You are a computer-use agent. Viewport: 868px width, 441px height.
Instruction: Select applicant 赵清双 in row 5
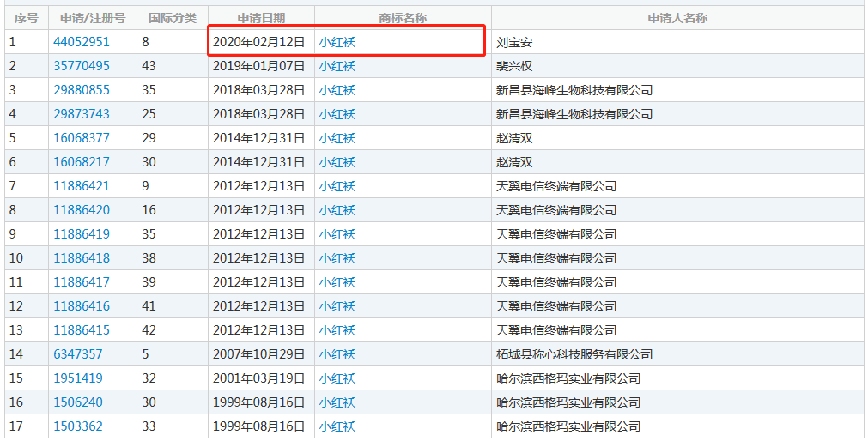[514, 138]
